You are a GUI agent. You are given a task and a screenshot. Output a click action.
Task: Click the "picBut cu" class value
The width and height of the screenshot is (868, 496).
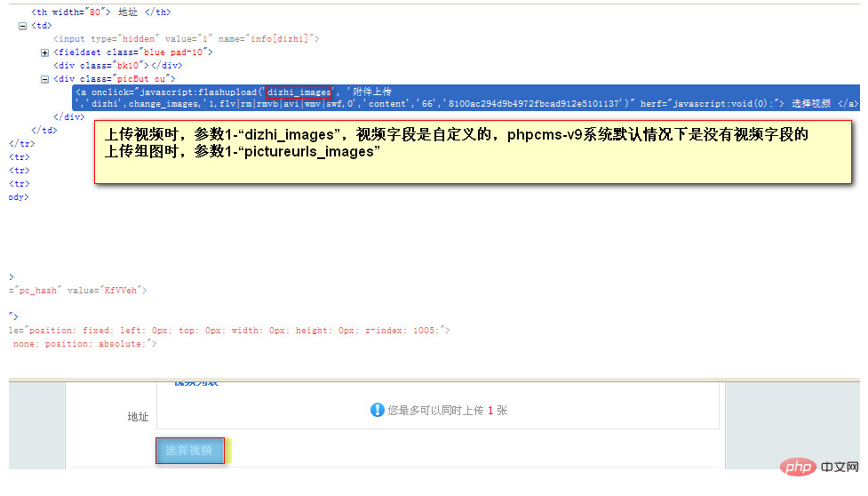tap(140, 79)
